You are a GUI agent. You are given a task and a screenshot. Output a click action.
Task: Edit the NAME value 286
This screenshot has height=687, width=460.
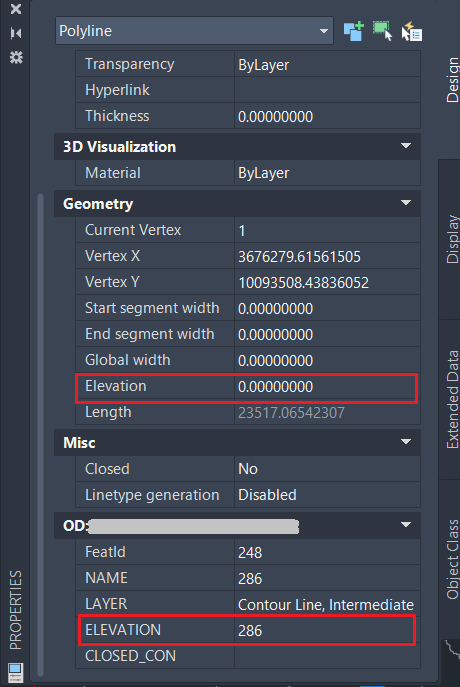coord(327,578)
